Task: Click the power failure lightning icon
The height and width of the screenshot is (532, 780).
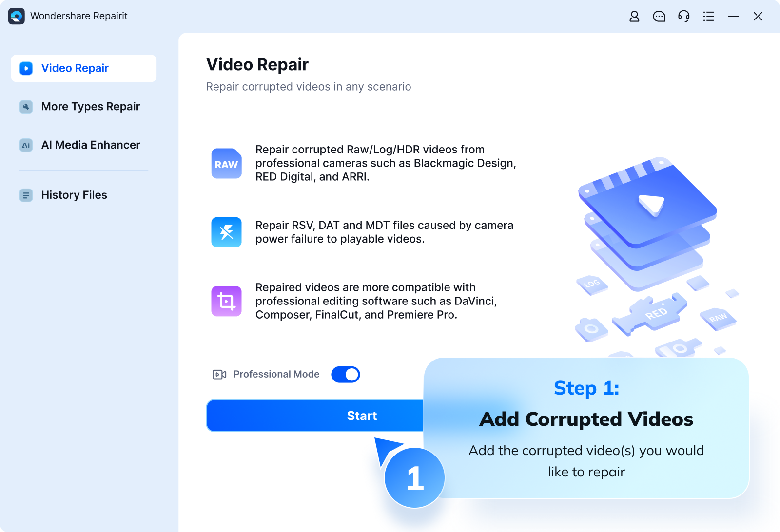Action: (227, 232)
